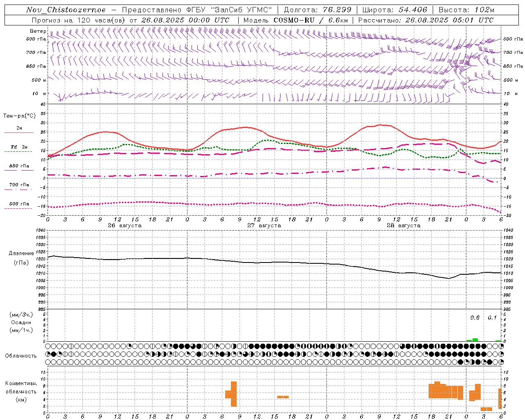Click the tallest green precipitation bar
The width and height of the screenshot is (525, 420).
[x=475, y=340]
